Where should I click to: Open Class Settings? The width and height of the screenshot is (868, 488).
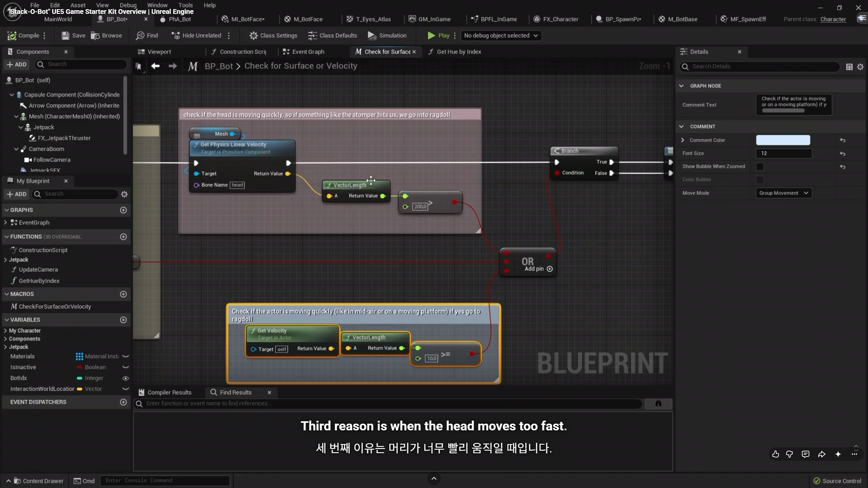coord(273,36)
